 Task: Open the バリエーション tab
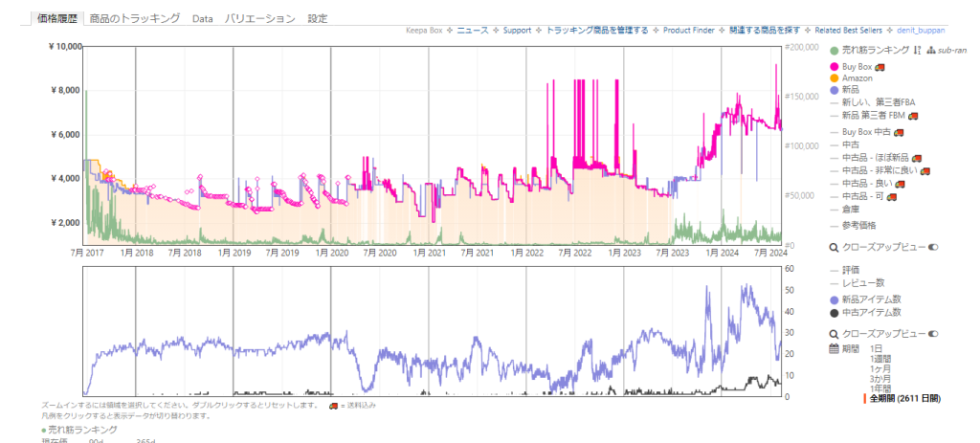coord(259,18)
